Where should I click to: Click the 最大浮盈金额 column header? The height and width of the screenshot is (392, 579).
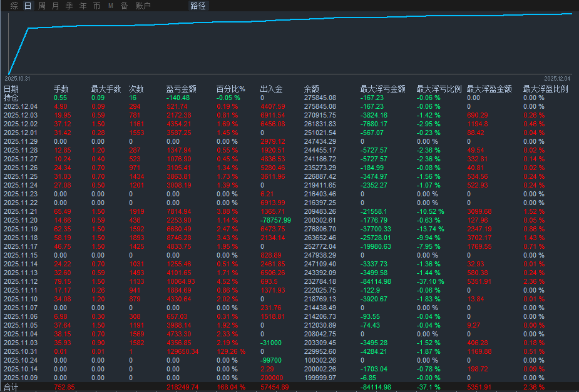coord(489,89)
